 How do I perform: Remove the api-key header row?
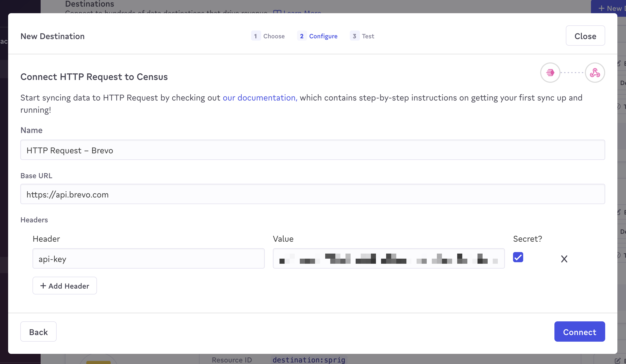click(564, 259)
